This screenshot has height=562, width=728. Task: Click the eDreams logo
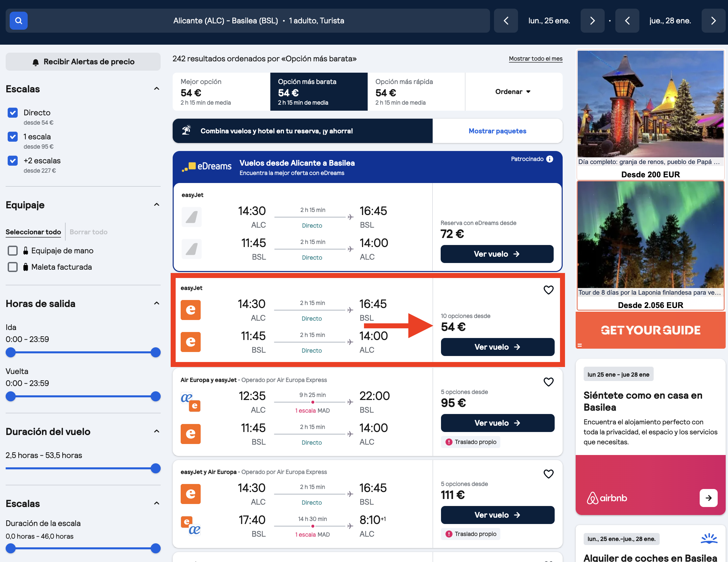207,166
